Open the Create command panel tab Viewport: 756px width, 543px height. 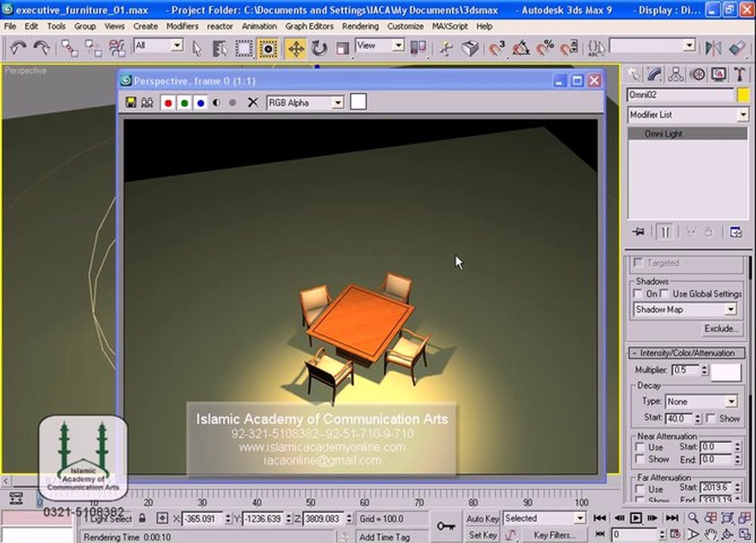pos(634,74)
